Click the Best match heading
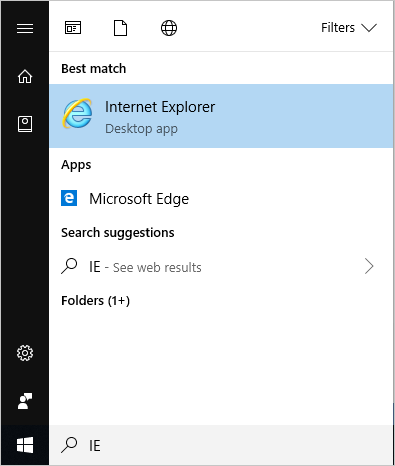Viewport: 395px width, 466px height. coord(94,69)
